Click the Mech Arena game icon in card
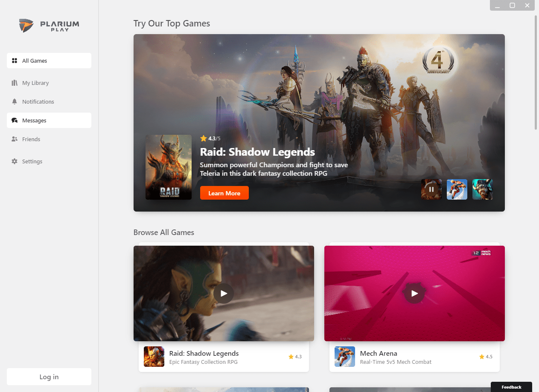539x392 pixels. click(x=345, y=357)
